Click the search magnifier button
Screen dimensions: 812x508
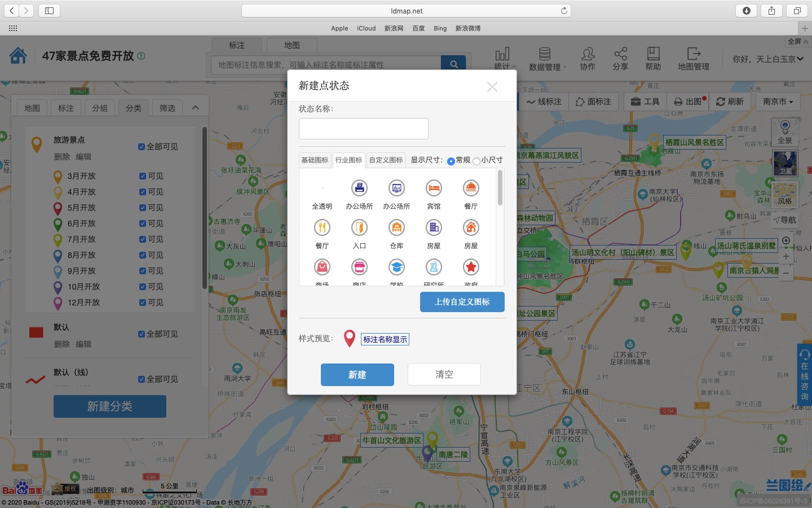tap(453, 64)
